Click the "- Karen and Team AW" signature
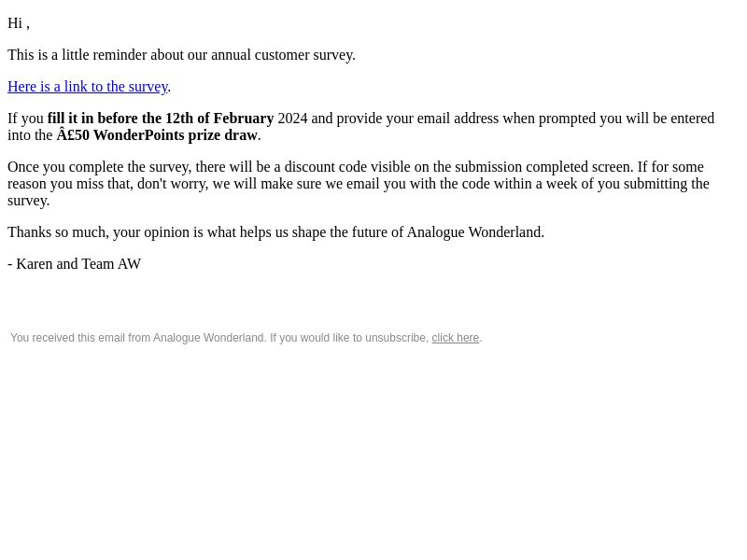The height and width of the screenshot is (560, 747). pyautogui.click(x=75, y=264)
